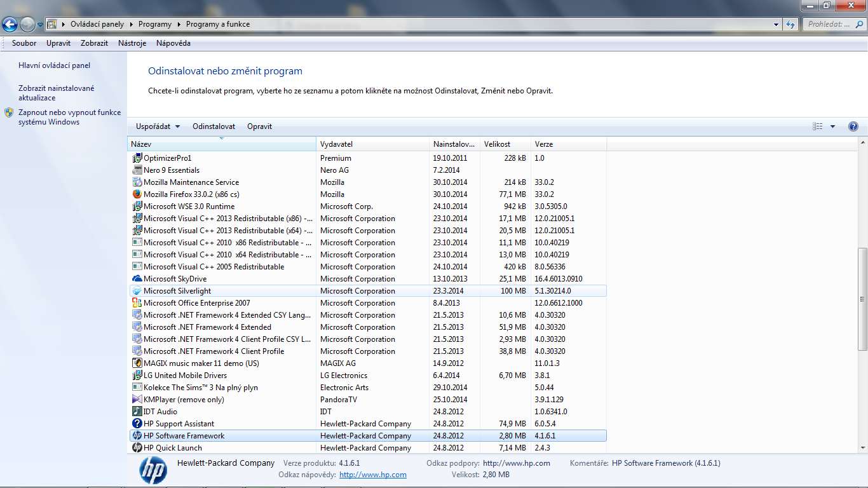Screen dimensions: 868x488
Task: Click the Kolekce The Sims 3 icon
Action: 137,388
